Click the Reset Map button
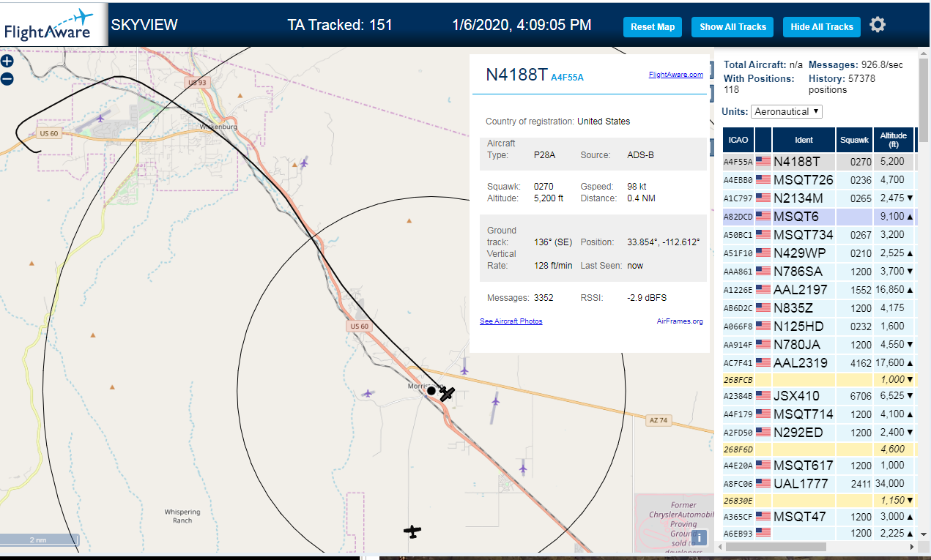The width and height of the screenshot is (931, 560). point(653,27)
